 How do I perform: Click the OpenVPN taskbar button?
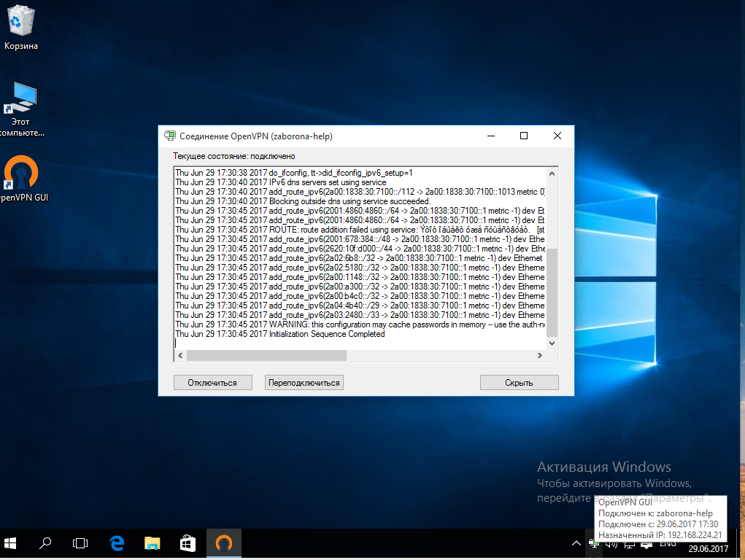point(224,543)
